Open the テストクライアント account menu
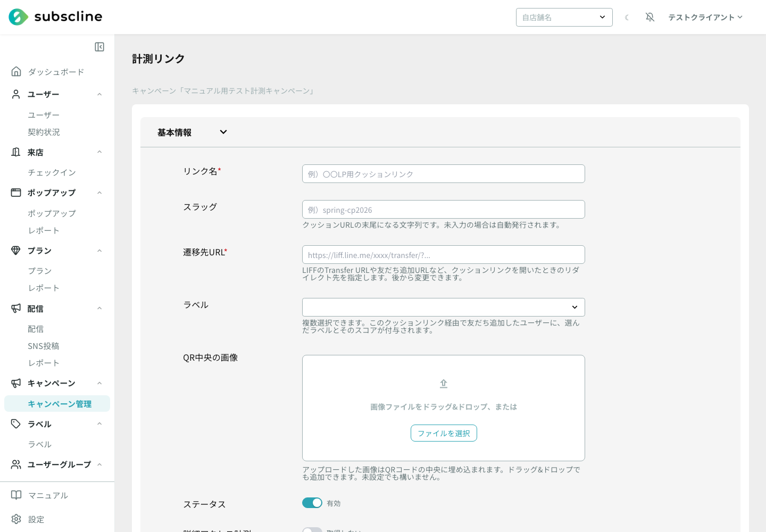The width and height of the screenshot is (766, 532). click(705, 17)
